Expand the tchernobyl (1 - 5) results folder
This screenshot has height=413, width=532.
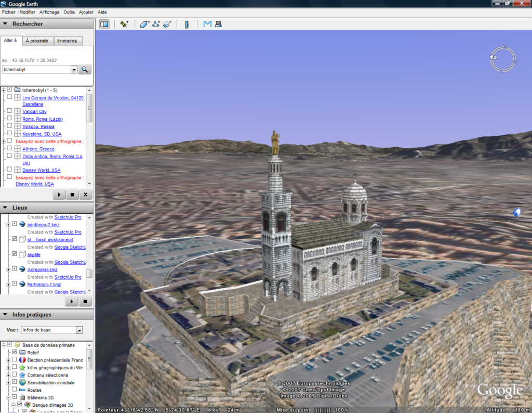tap(4, 90)
